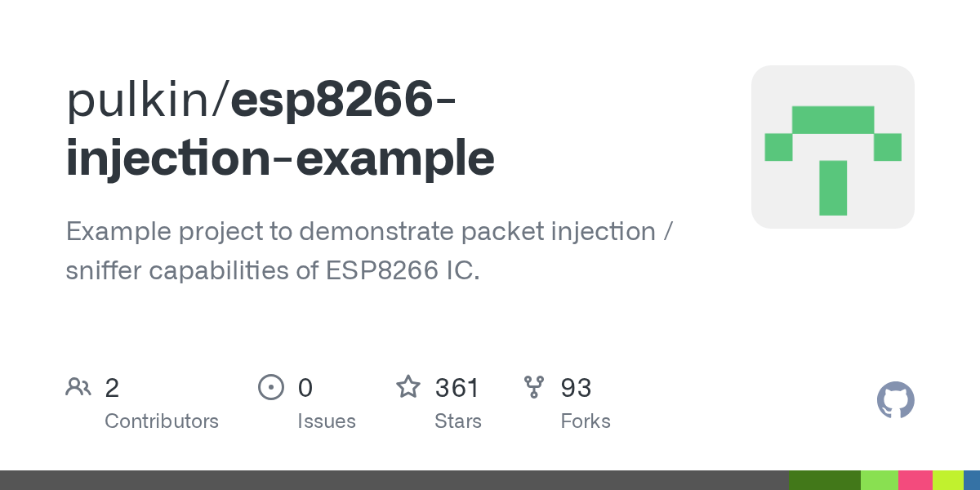Click the issues circle-dot icon
Viewport: 980px width, 490px height.
[x=270, y=387]
